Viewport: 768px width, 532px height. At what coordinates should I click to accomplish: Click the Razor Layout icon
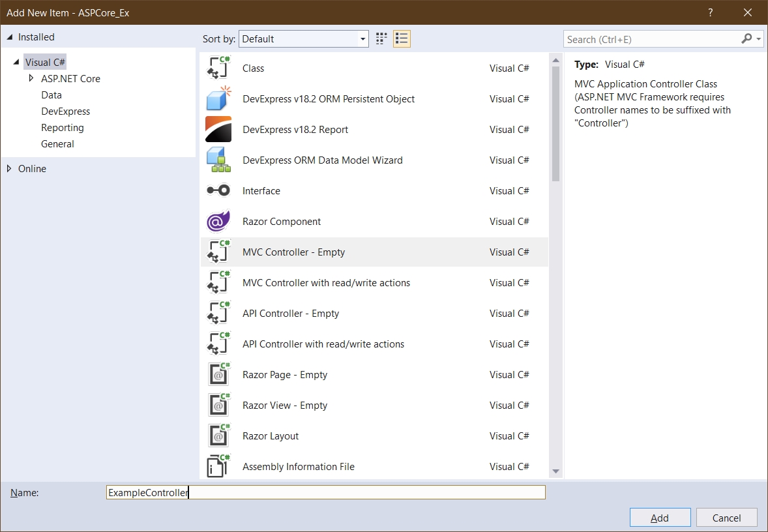pos(218,436)
